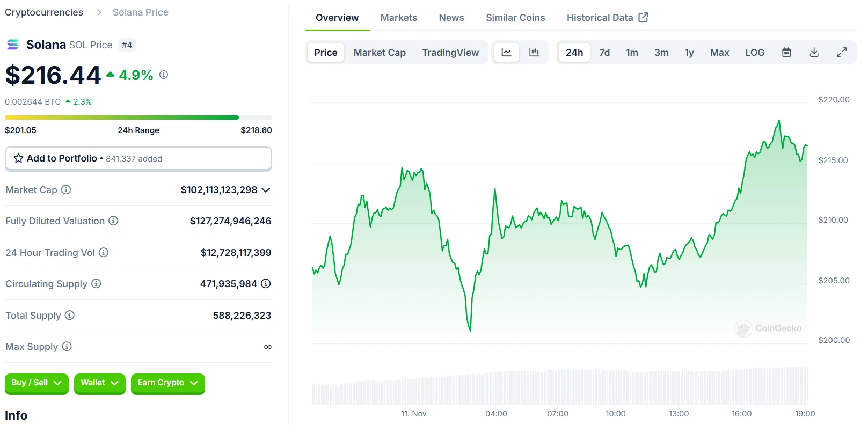The width and height of the screenshot is (868, 425).
Task: Select the TradingView chart toggle
Action: (x=450, y=52)
